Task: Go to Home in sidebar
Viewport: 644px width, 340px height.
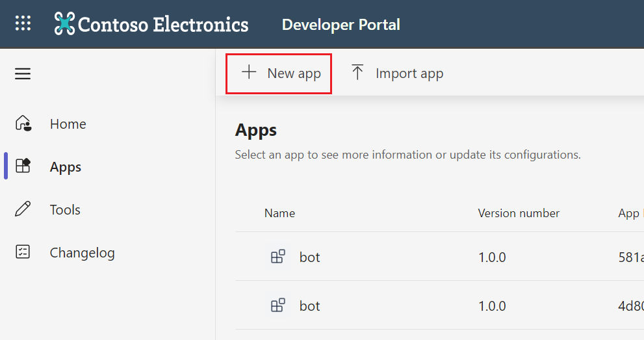Action: 68,124
